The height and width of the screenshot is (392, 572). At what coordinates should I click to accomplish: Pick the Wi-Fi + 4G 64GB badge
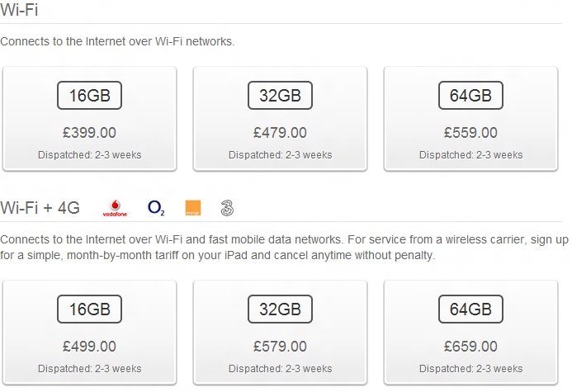[470, 309]
